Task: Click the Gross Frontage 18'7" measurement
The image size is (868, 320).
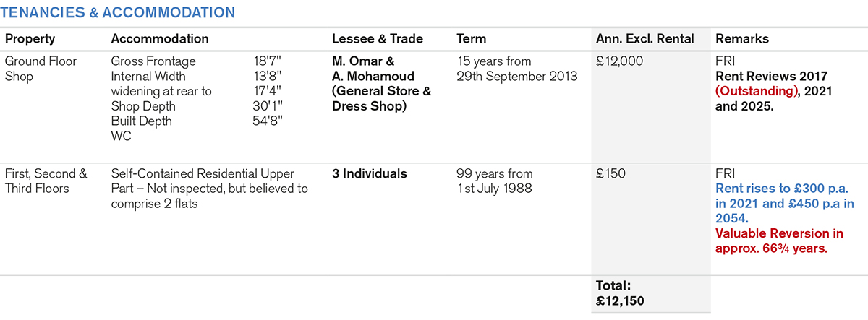Action: [262, 61]
